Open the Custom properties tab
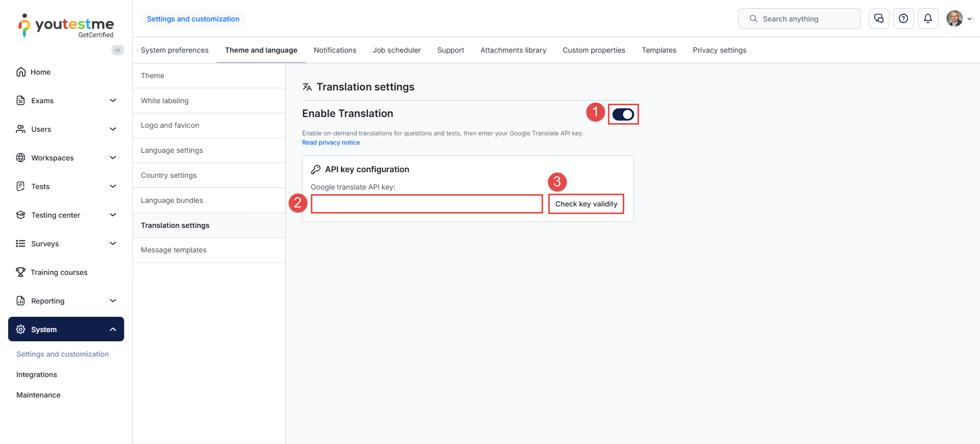980x444 pixels. (594, 50)
